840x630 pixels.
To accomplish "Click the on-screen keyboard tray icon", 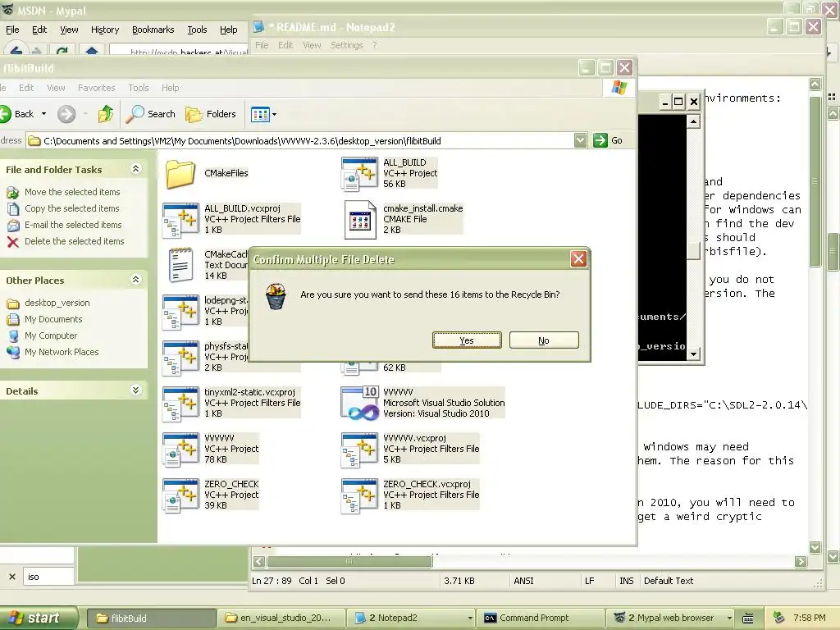I will pos(748,619).
